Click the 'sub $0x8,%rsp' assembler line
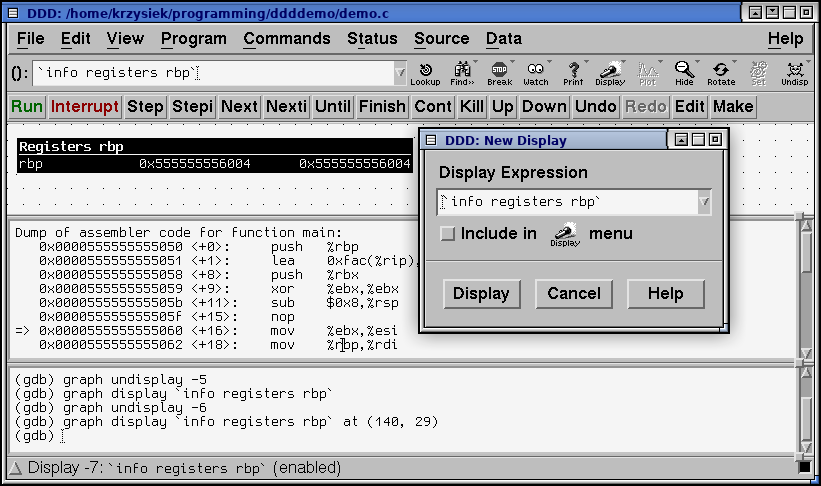The width and height of the screenshot is (821, 486). pyautogui.click(x=219, y=303)
